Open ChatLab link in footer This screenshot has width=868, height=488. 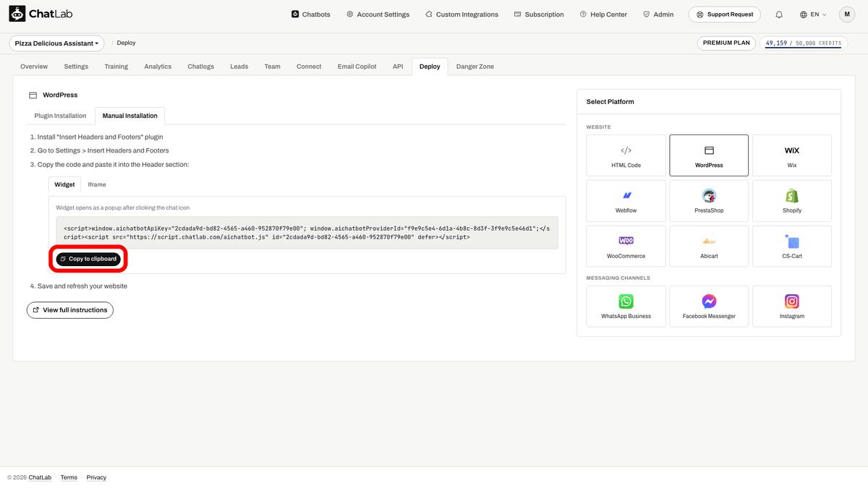coord(40,477)
